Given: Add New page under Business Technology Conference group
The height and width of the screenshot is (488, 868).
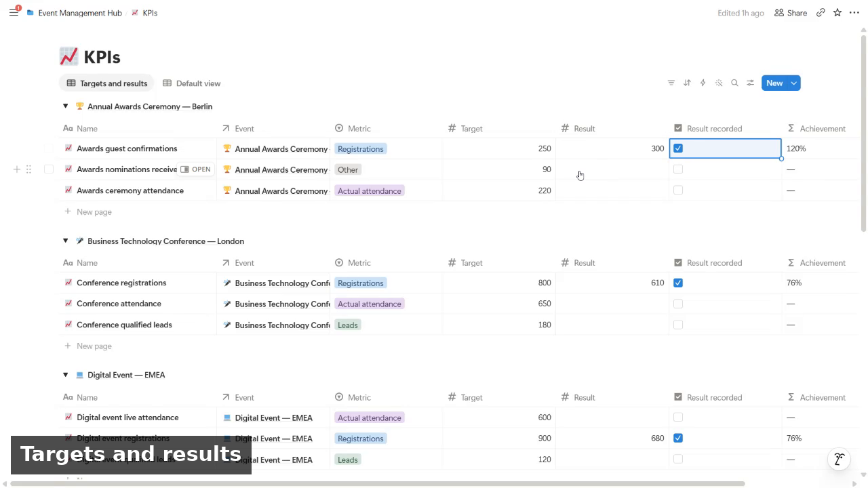Looking at the screenshot, I should (88, 346).
